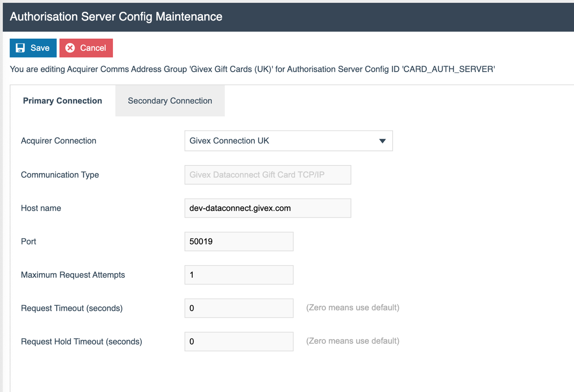The image size is (574, 392).
Task: Click the Zero means use default hint text
Action: click(352, 308)
